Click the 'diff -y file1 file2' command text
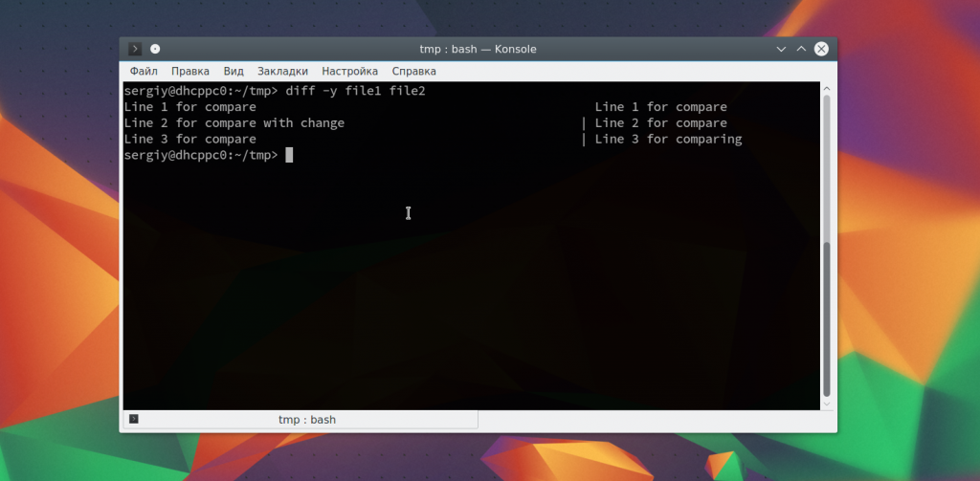 click(355, 91)
